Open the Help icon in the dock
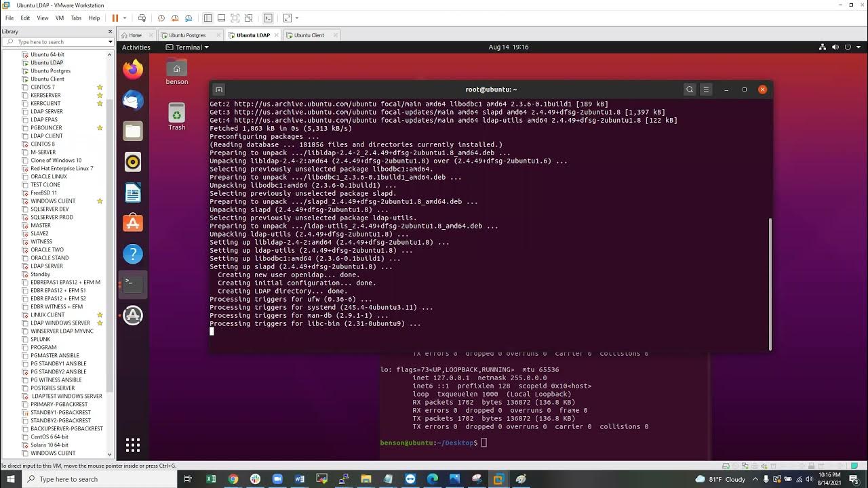Image resolution: width=868 pixels, height=488 pixels. point(133,254)
